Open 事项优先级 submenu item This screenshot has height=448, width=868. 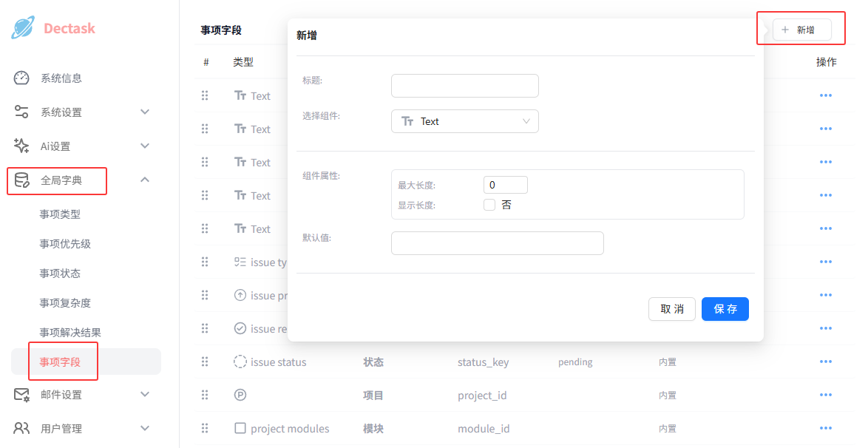click(x=65, y=244)
